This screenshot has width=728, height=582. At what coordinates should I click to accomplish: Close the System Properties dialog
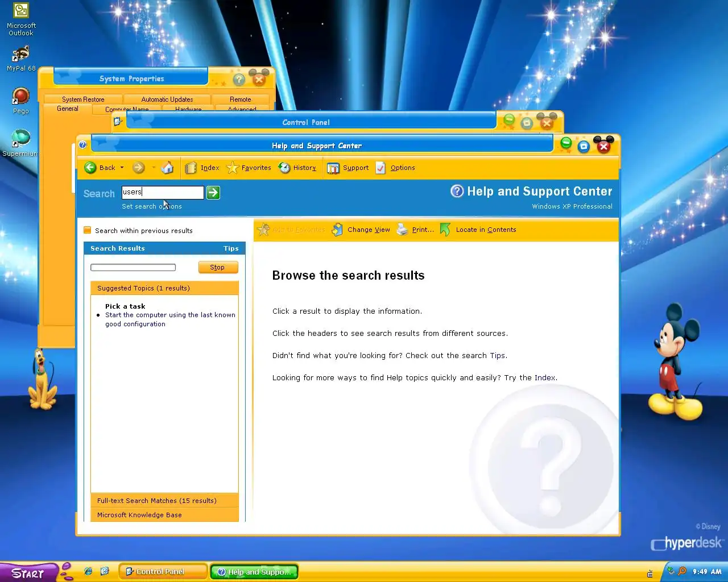(259, 79)
